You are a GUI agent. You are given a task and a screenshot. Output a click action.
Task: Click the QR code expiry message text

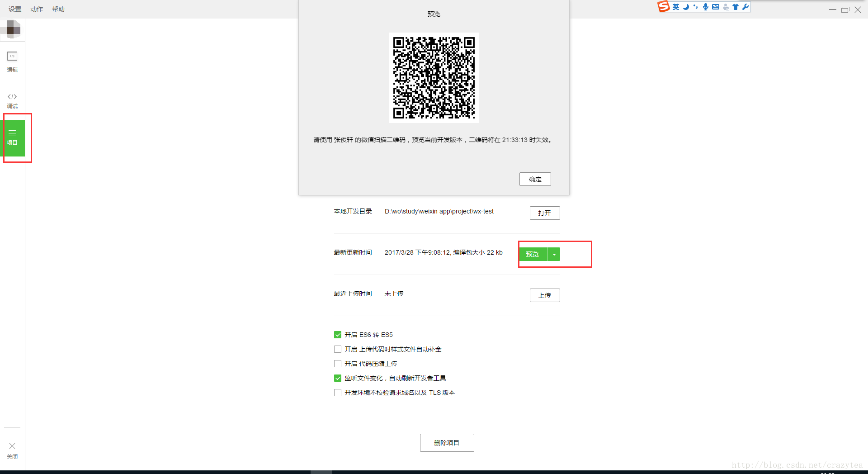coord(433,140)
